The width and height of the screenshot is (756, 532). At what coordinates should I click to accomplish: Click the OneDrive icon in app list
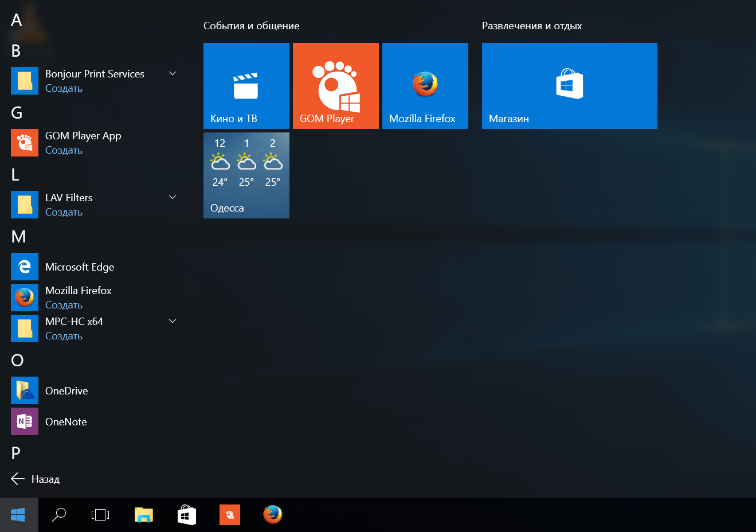coord(25,390)
